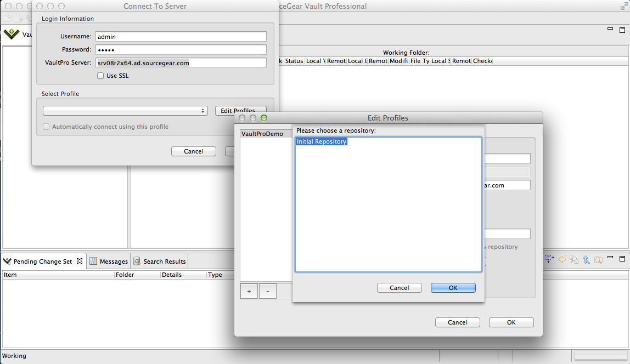
Task: Select Initial Repository in the list
Action: point(322,141)
